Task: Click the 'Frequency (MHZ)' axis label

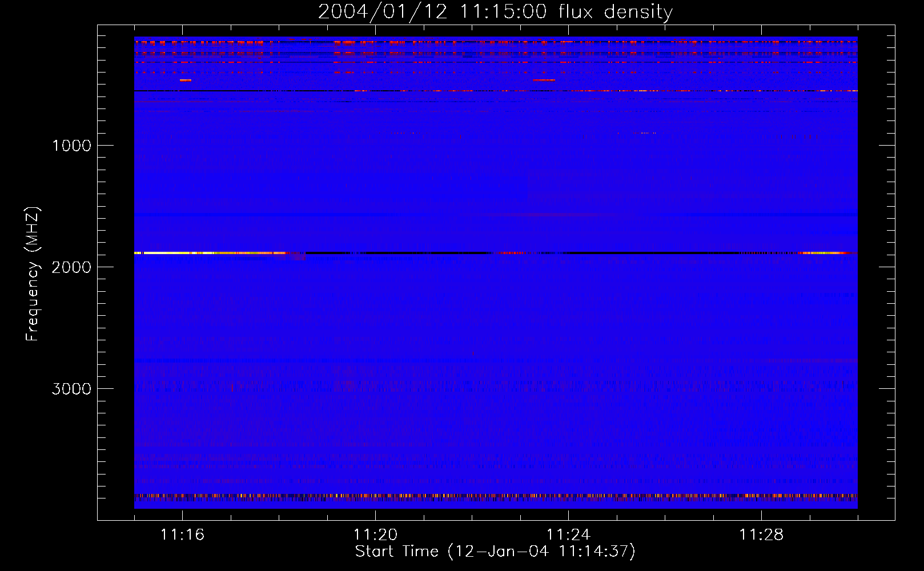Action: [x=33, y=274]
